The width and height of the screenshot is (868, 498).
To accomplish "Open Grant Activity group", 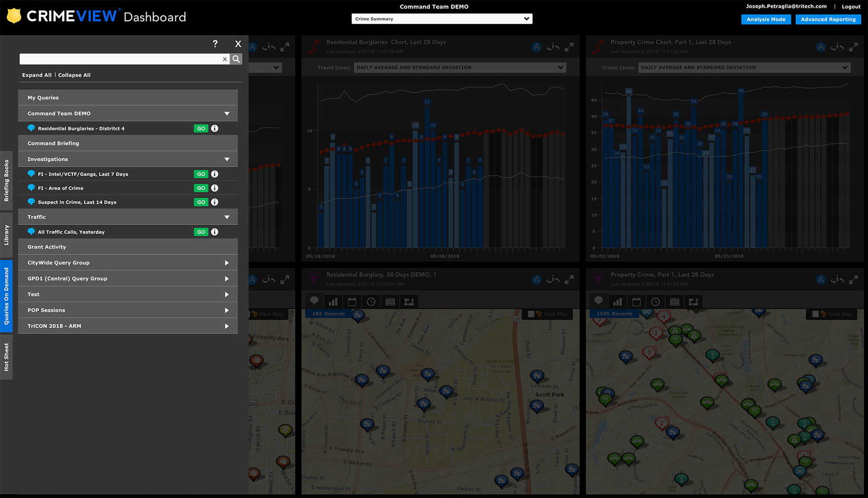I will pyautogui.click(x=128, y=247).
